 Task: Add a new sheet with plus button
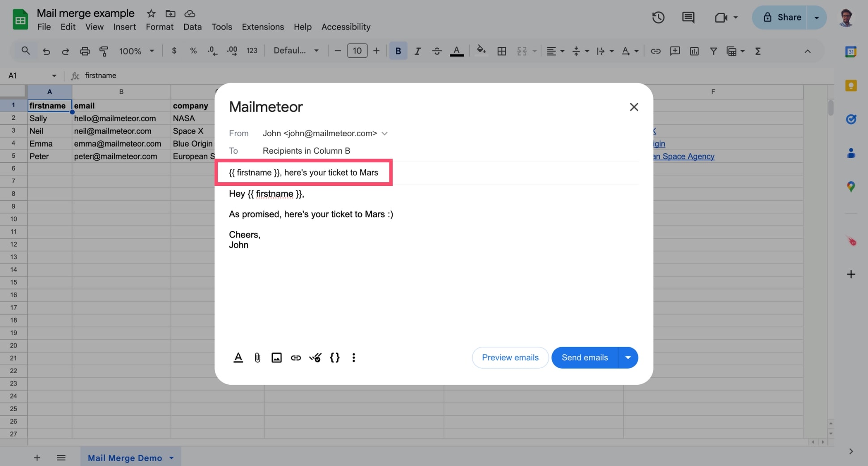pyautogui.click(x=37, y=458)
